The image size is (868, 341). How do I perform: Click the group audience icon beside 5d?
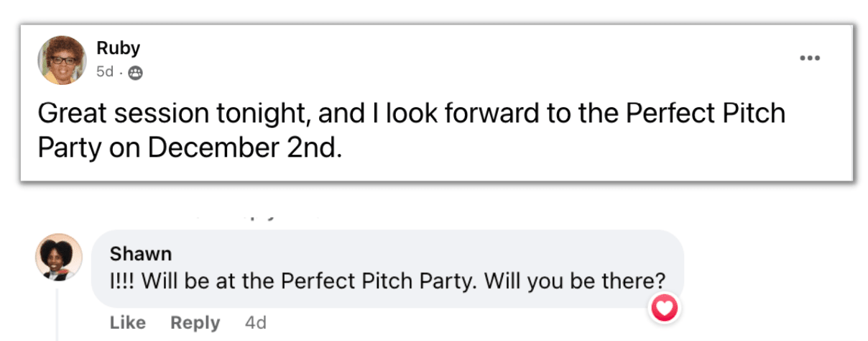click(x=135, y=73)
